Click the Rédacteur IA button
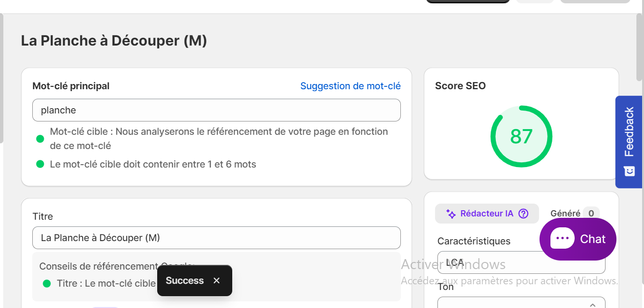644x308 pixels. click(x=487, y=214)
